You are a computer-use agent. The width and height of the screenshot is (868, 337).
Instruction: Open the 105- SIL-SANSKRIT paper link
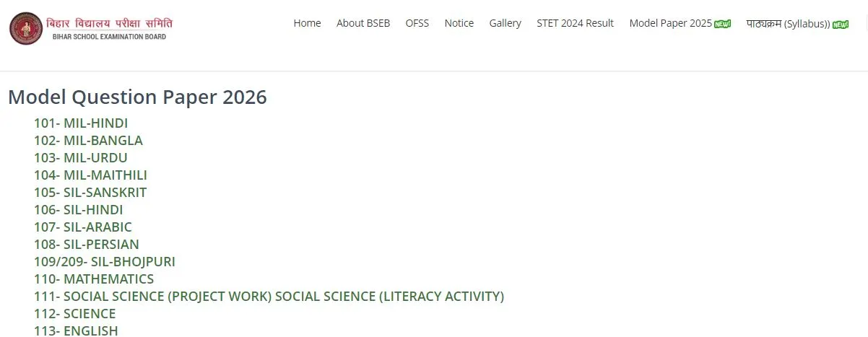90,193
